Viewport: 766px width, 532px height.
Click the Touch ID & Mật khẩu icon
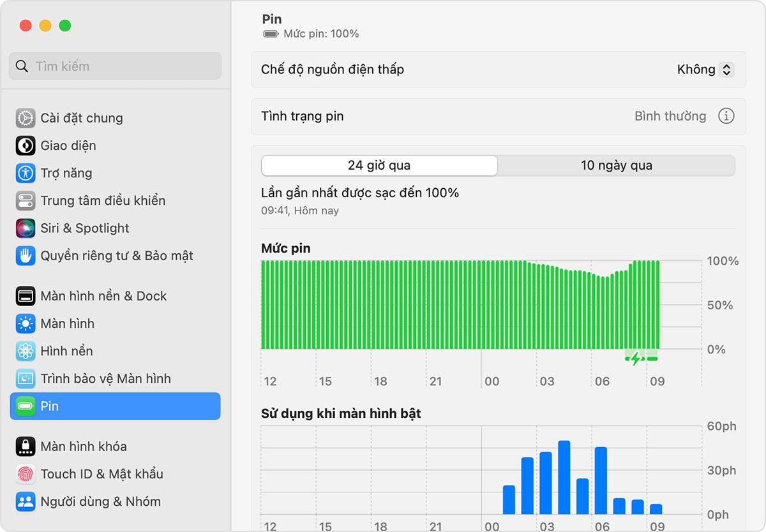point(26,474)
